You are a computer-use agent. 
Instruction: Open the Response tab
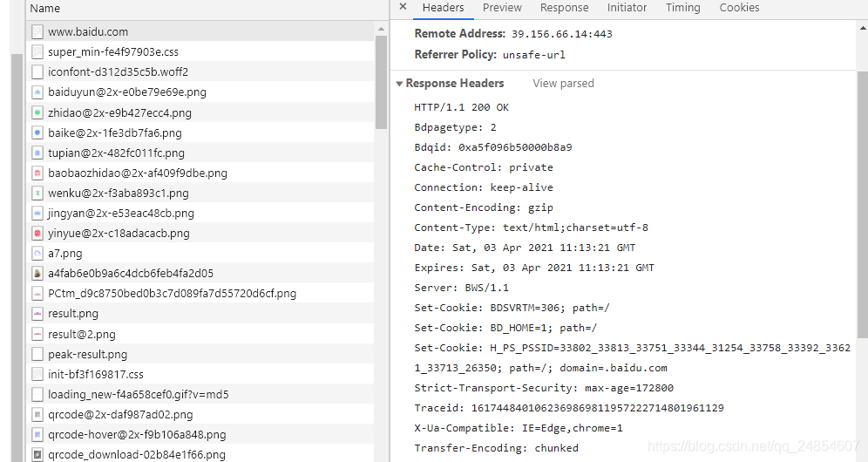click(x=564, y=8)
